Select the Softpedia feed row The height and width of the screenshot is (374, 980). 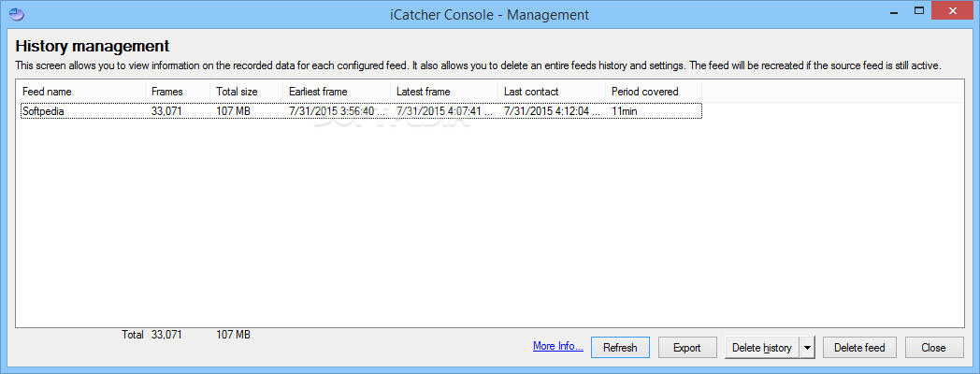361,110
